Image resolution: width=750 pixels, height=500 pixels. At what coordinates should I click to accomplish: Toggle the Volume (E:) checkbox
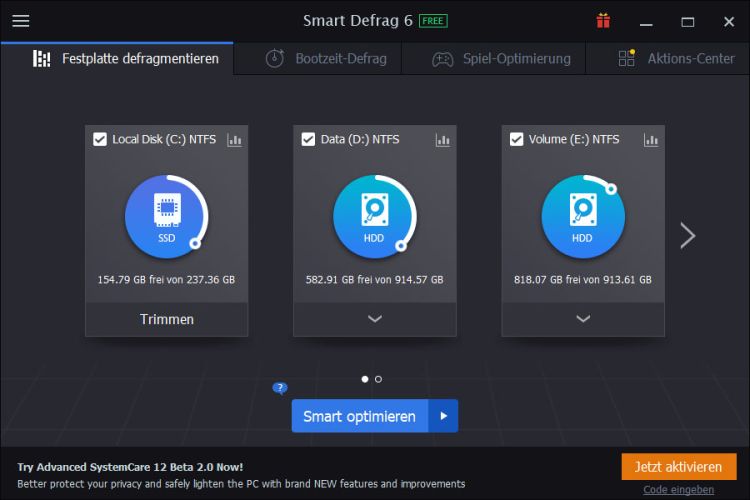pyautogui.click(x=516, y=140)
